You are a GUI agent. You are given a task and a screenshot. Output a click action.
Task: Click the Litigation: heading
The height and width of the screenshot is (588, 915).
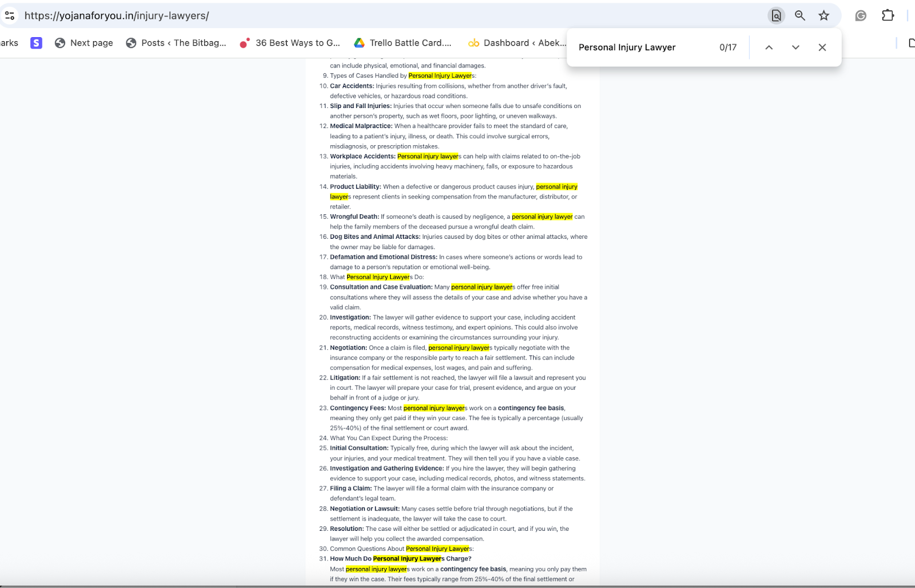point(345,378)
